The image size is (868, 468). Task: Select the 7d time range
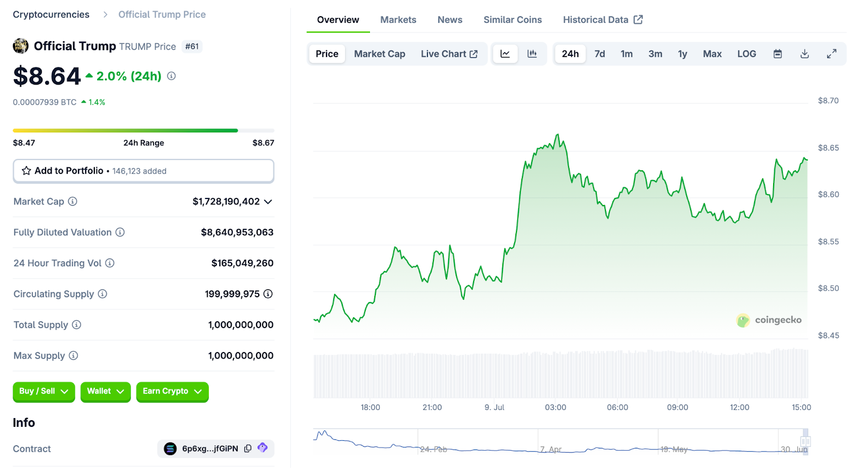point(599,54)
